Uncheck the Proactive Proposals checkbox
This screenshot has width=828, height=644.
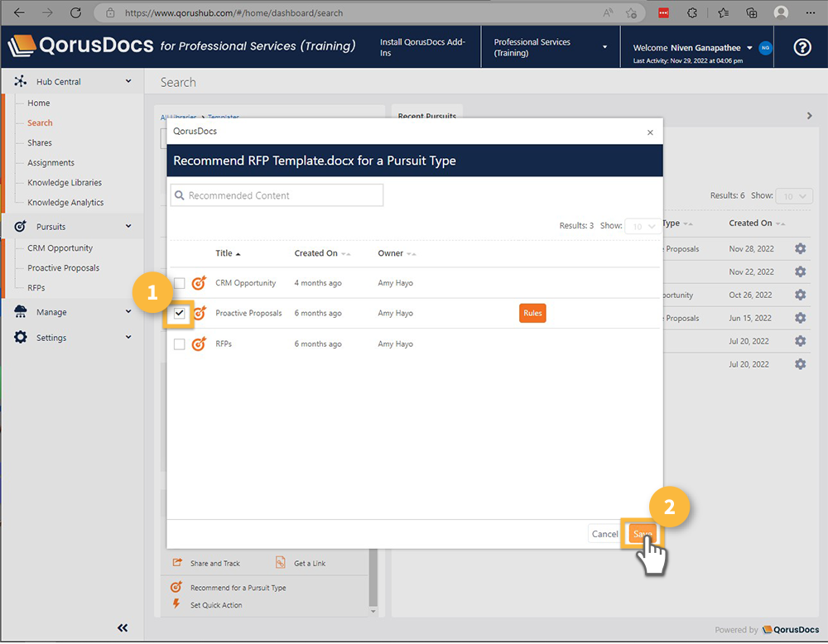180,314
